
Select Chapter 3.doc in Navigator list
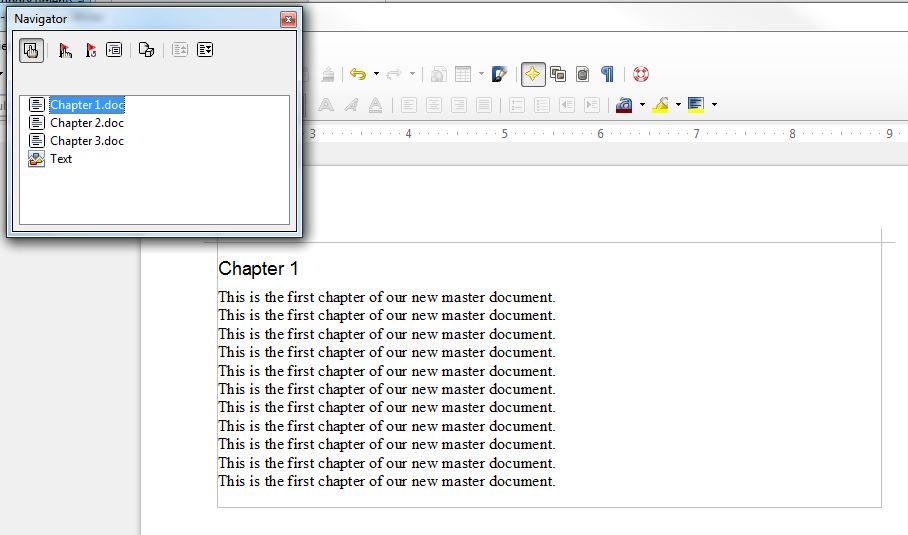point(87,141)
